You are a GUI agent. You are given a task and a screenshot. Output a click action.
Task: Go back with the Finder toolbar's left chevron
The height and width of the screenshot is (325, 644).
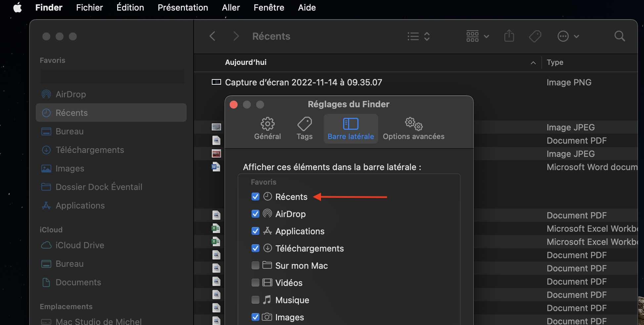(212, 36)
